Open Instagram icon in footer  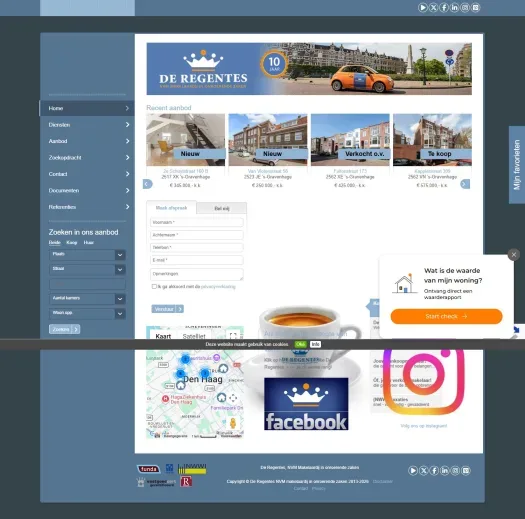(455, 470)
